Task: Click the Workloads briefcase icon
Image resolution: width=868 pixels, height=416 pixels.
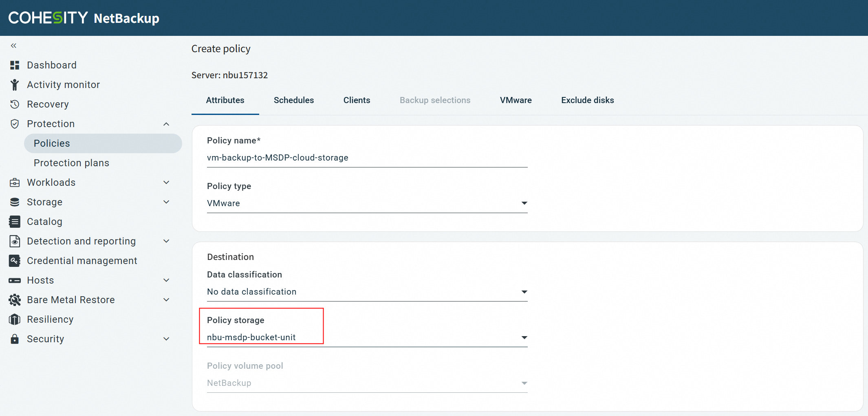Action: (x=15, y=183)
